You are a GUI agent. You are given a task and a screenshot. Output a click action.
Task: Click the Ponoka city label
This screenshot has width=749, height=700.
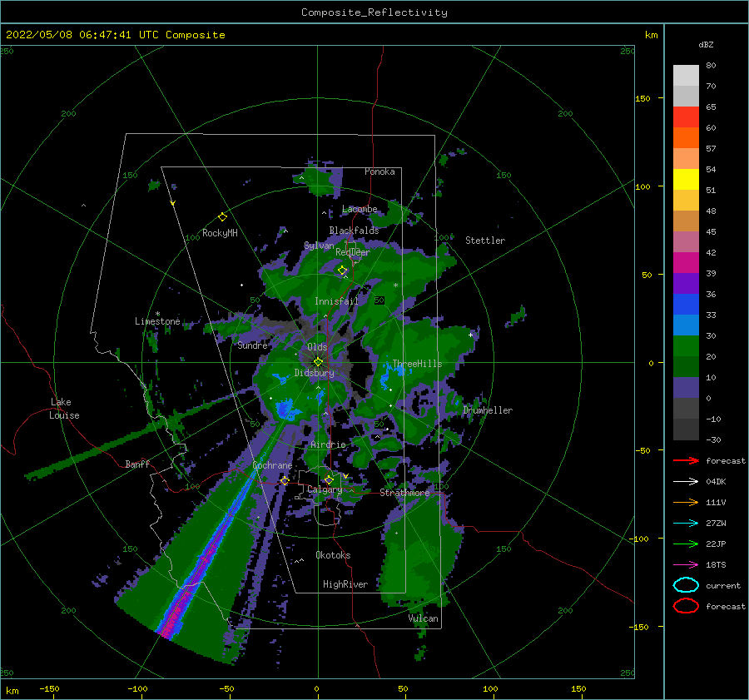point(379,171)
